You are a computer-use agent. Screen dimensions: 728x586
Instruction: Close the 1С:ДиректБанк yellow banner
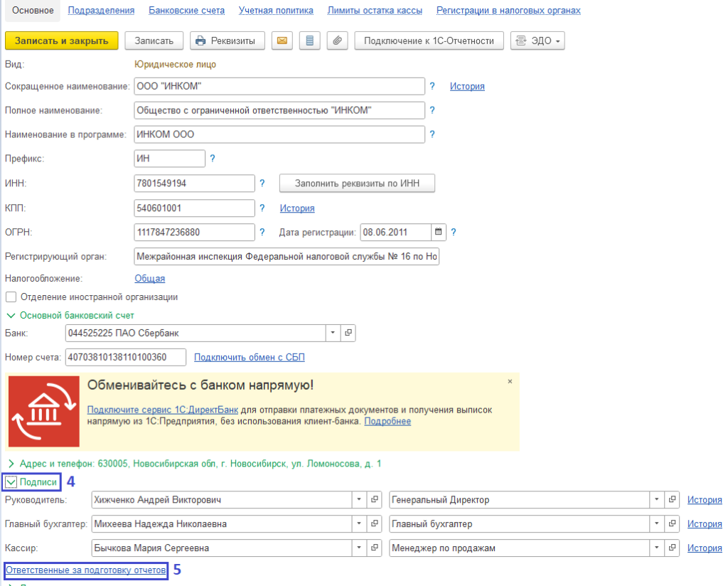point(510,382)
